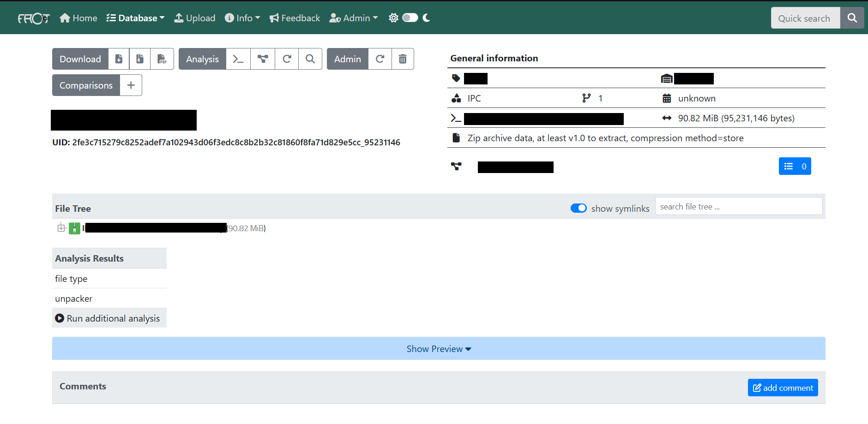Select the unpacker analysis result
This screenshot has width=868, height=424.
(109, 299)
